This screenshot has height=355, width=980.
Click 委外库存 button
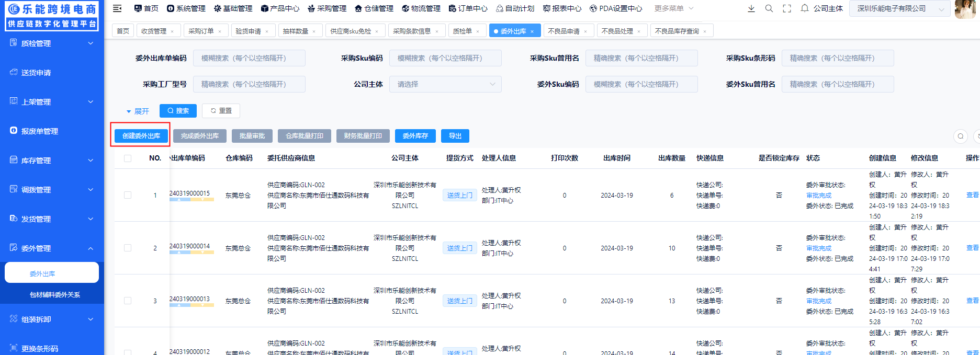tap(415, 136)
